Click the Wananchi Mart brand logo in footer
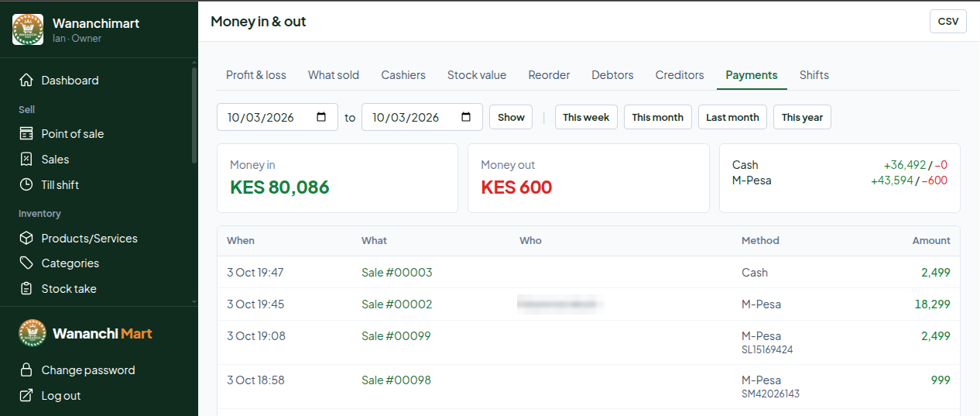The height and width of the screenshot is (416, 980). tap(33, 334)
